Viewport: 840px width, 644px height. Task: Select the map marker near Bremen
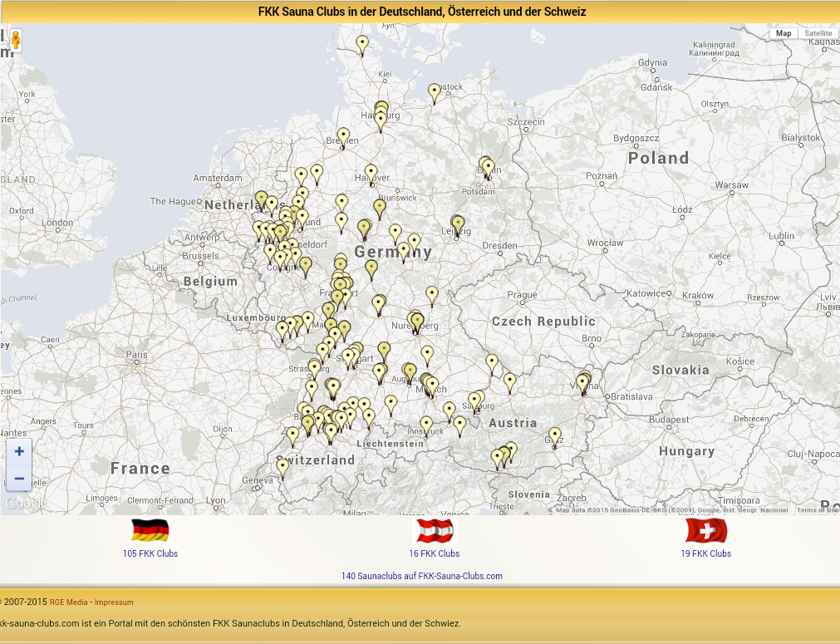[343, 136]
